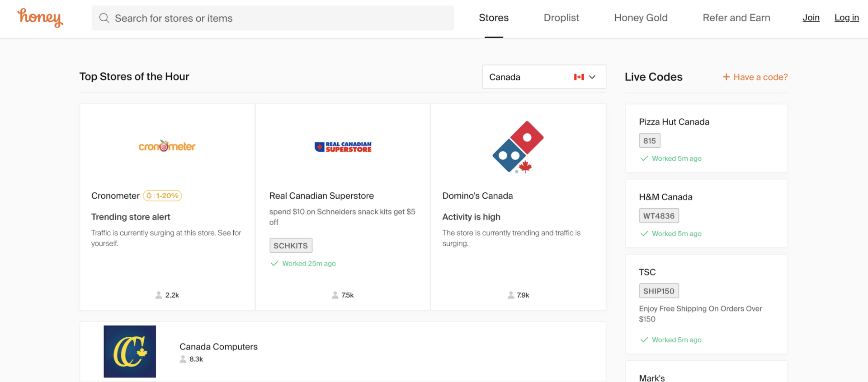Switch to the Stores tab
Screen dimensions: 868x382
click(494, 18)
